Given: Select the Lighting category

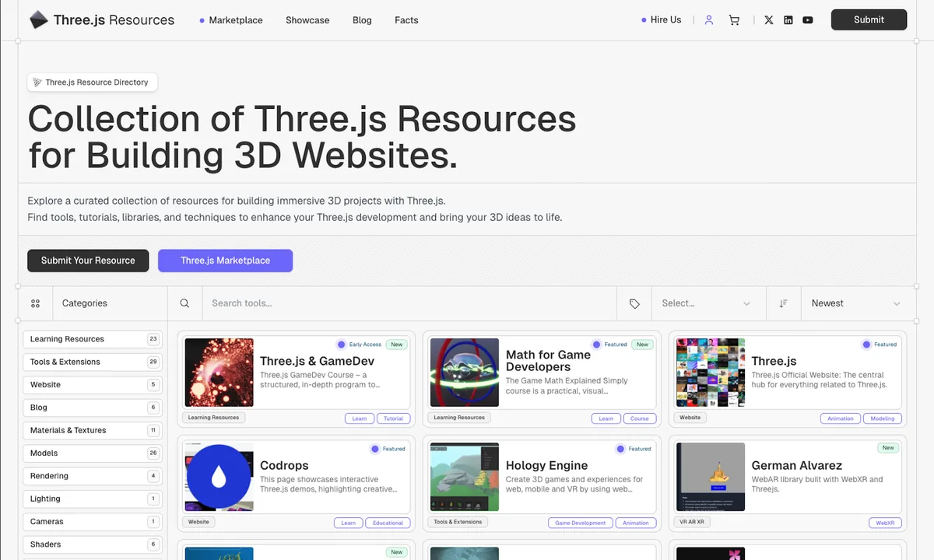Looking at the screenshot, I should point(93,499).
